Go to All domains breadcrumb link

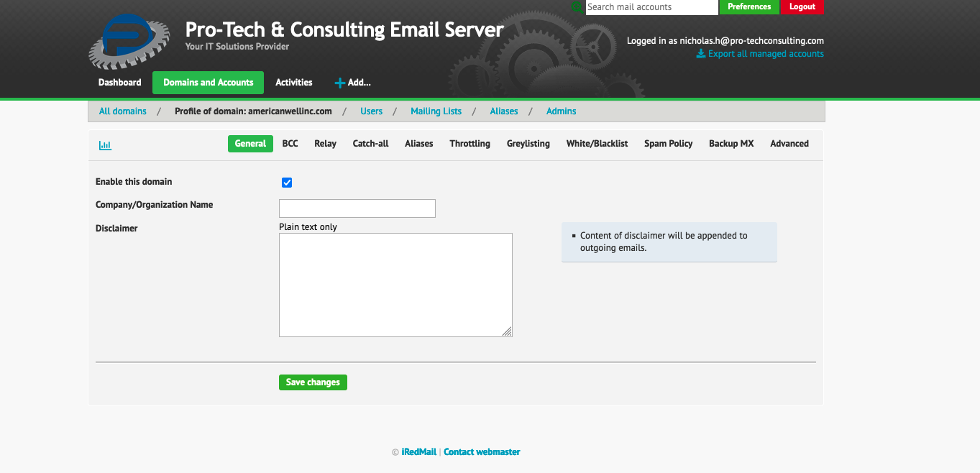pyautogui.click(x=122, y=111)
